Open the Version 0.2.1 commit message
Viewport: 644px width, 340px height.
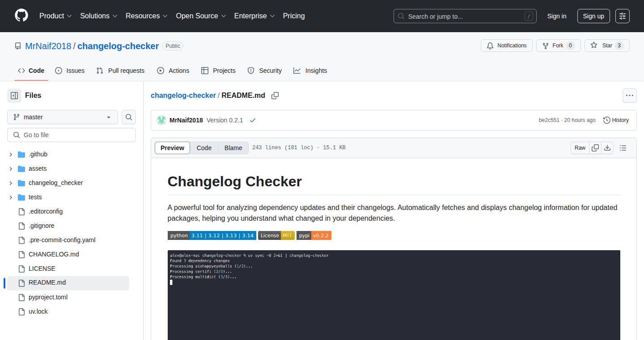point(225,120)
